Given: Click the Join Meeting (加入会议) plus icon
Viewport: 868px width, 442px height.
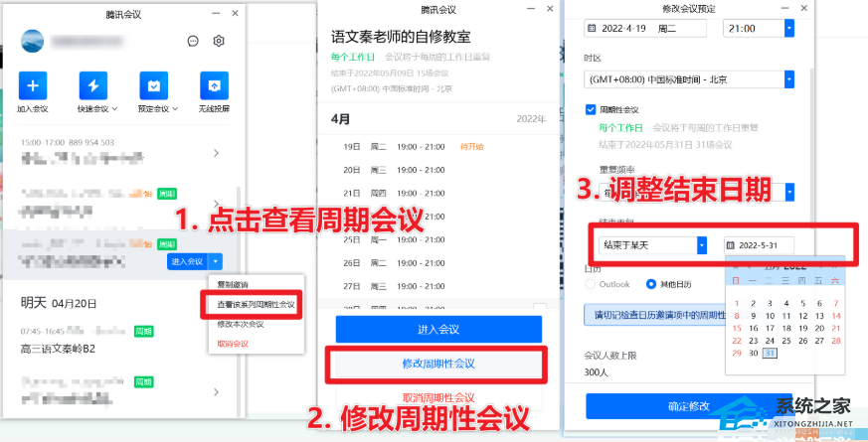Looking at the screenshot, I should point(33,85).
